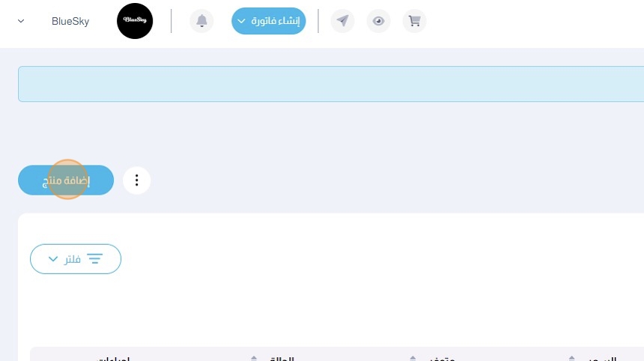Sort by the الحالة column arrow

[254, 359]
